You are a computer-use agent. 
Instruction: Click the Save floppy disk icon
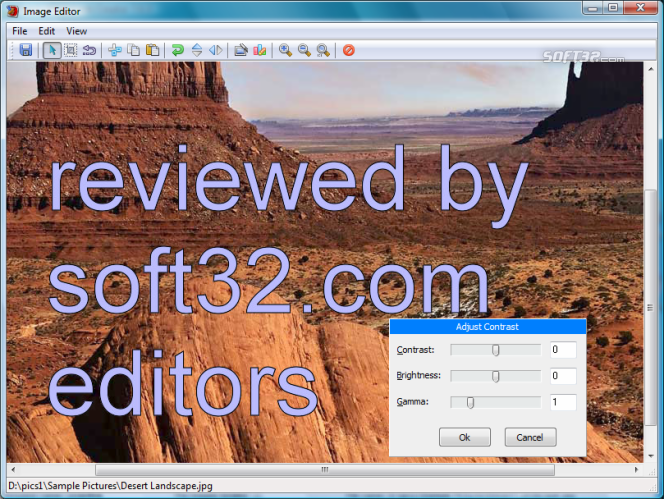point(26,50)
